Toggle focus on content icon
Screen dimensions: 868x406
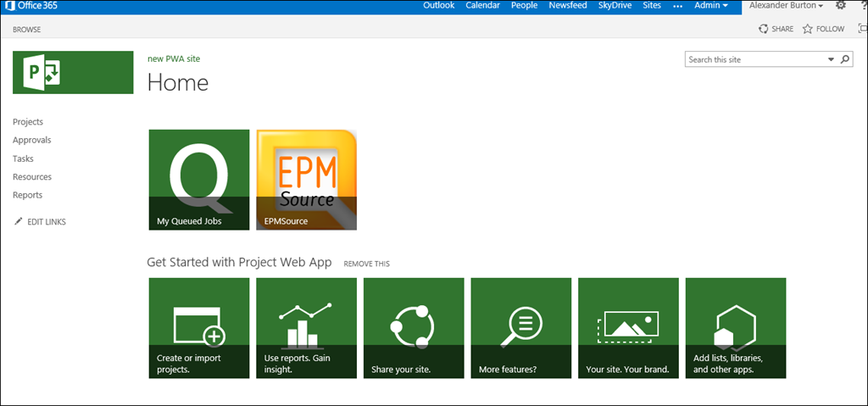click(x=862, y=29)
